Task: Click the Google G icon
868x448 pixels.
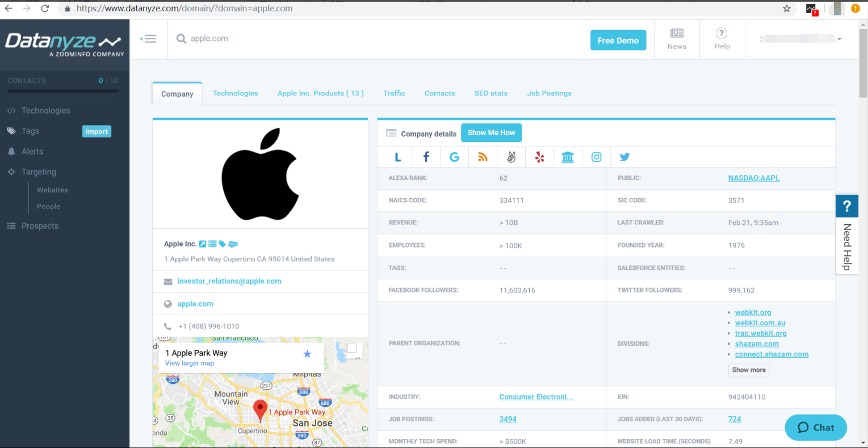Action: 454,157
